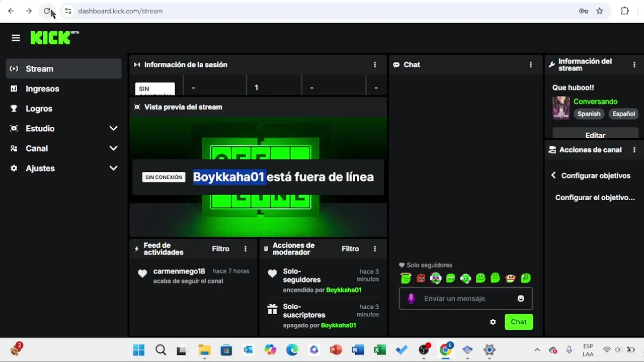Screen dimensions: 644x362
Task: Open the emoji picker in chat input
Action: point(521,299)
